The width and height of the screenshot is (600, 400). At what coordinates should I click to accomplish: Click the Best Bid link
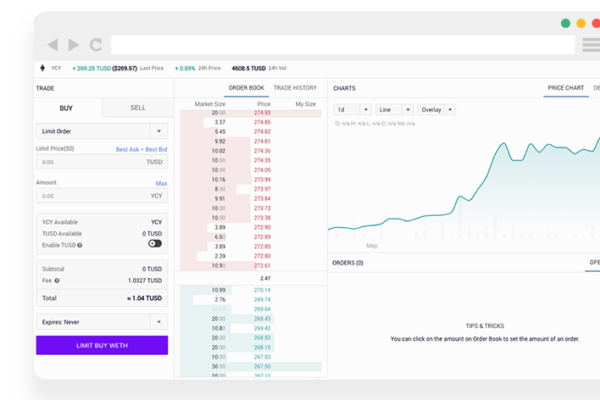pyautogui.click(x=156, y=150)
